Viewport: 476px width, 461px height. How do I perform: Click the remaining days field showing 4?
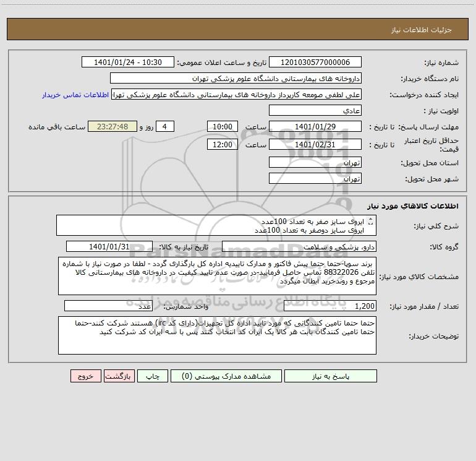pyautogui.click(x=165, y=126)
